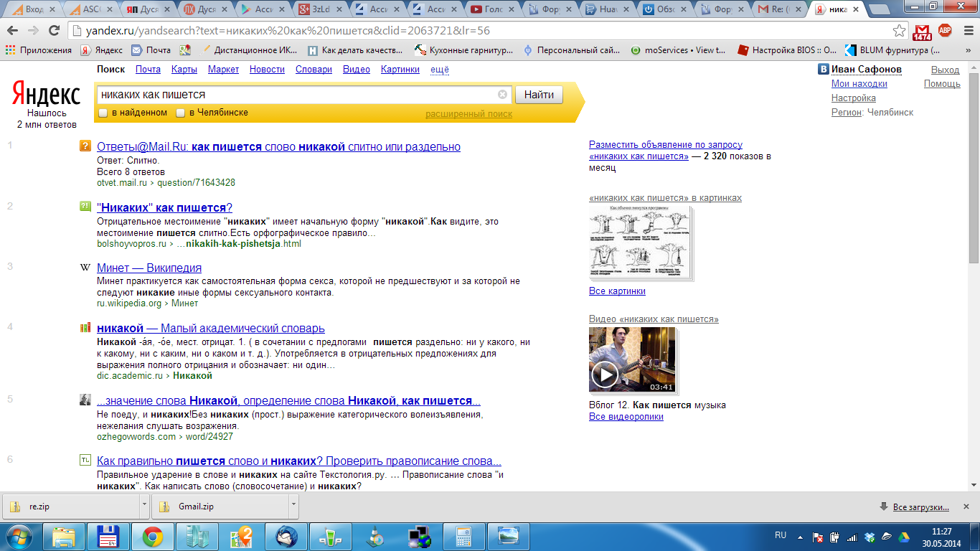Open the Яндекс bookmark
Screen dimensions: 980x551
pyautogui.click(x=101, y=50)
